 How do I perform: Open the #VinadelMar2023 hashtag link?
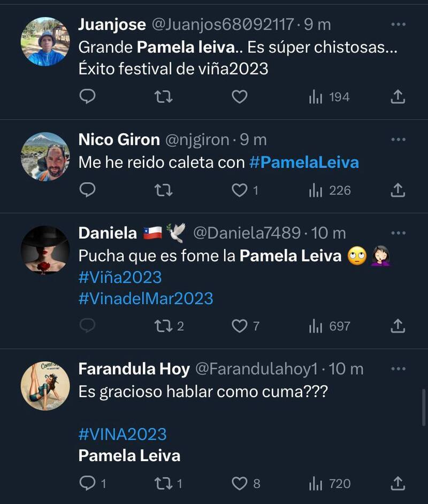146,298
